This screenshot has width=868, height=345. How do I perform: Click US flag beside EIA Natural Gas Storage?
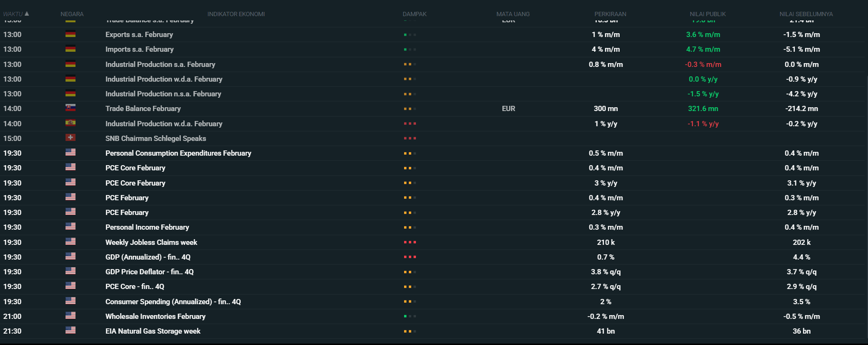tap(70, 331)
